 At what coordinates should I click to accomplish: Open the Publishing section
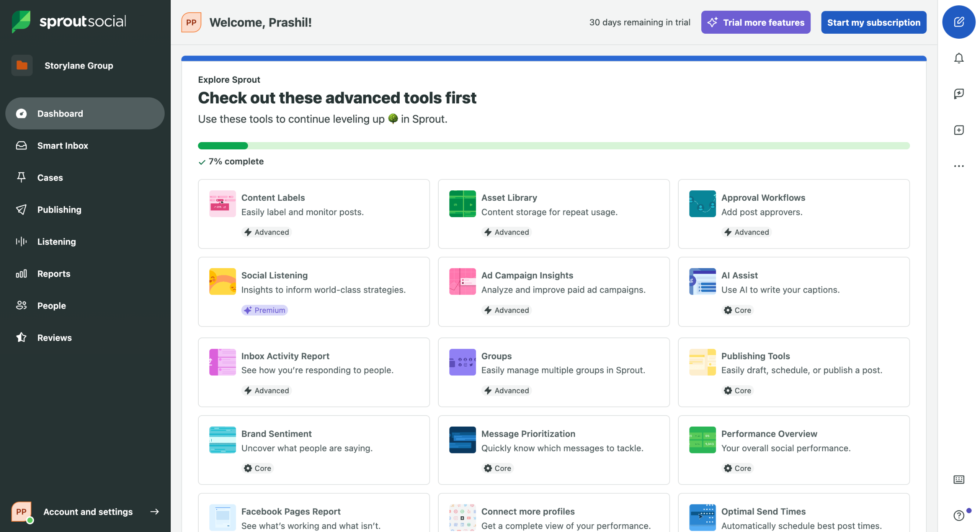(x=59, y=210)
